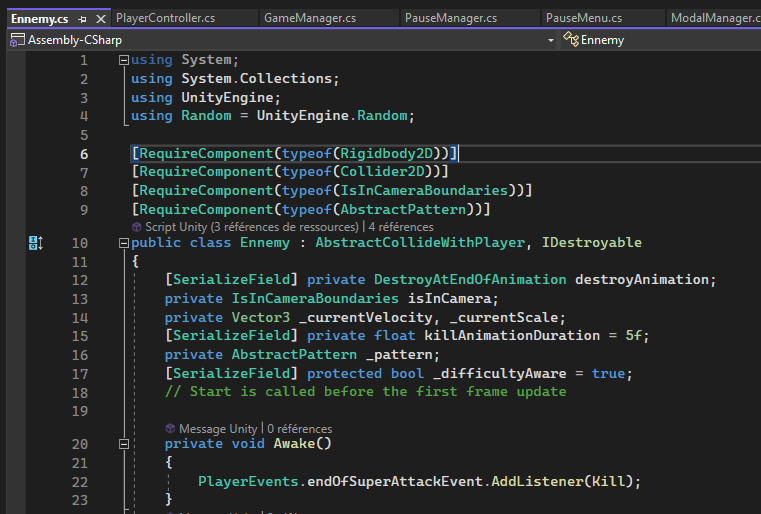Collapse the Awake method block
This screenshot has width=761, height=514.
[x=123, y=443]
